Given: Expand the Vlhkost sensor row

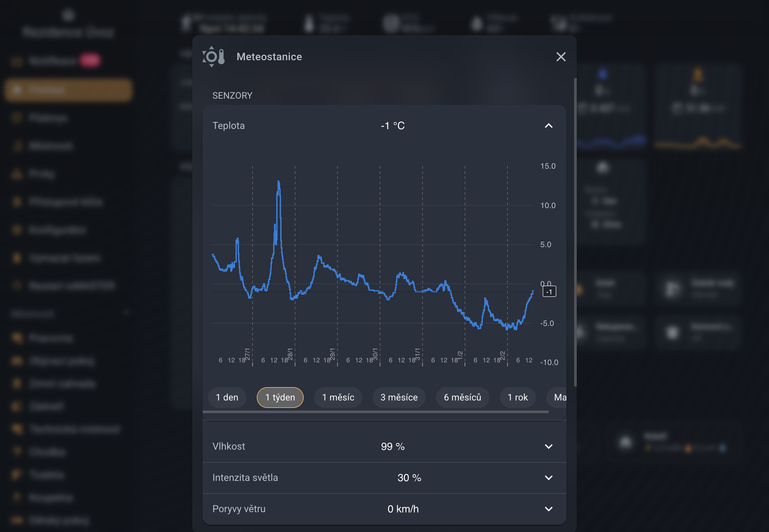Looking at the screenshot, I should coord(548,446).
